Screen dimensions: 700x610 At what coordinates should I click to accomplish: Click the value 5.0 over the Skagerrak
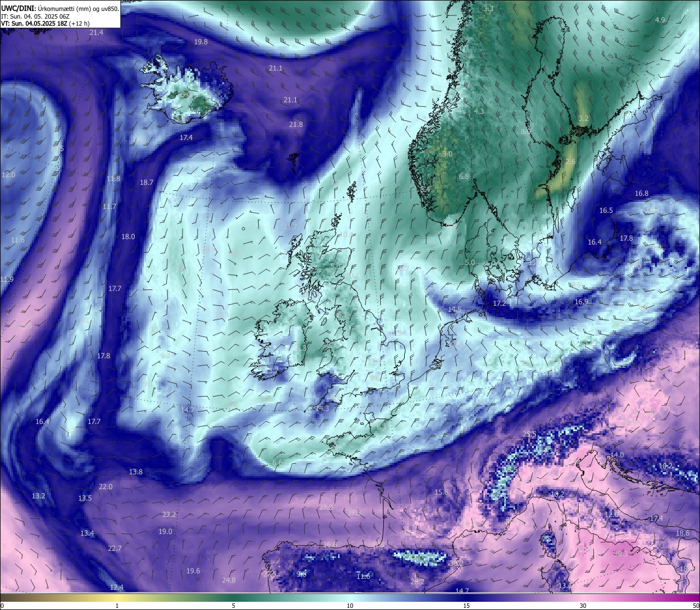470,263
